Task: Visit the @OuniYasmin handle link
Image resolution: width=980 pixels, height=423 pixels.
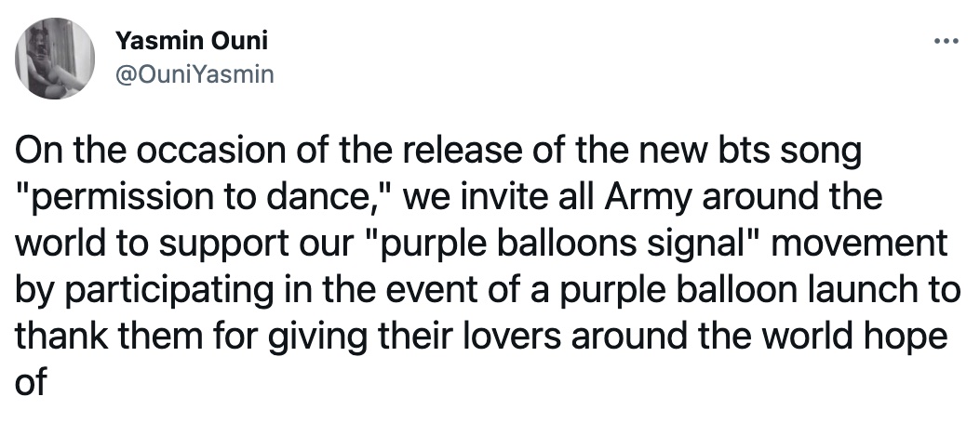Action: (x=195, y=75)
